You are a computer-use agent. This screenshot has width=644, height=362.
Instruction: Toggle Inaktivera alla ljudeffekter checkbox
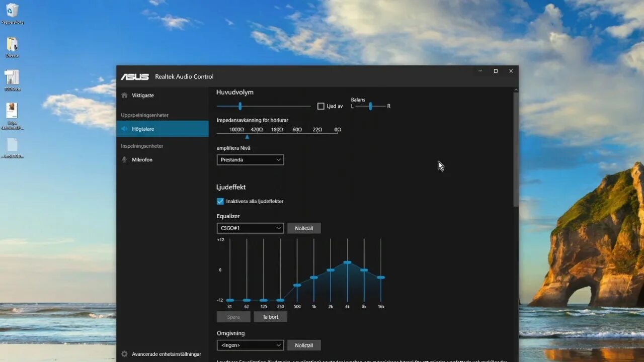pyautogui.click(x=220, y=201)
